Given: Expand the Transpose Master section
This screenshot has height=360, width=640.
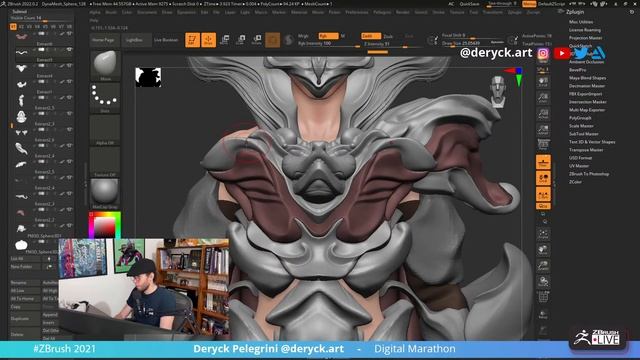Looking at the screenshot, I should tap(586, 150).
